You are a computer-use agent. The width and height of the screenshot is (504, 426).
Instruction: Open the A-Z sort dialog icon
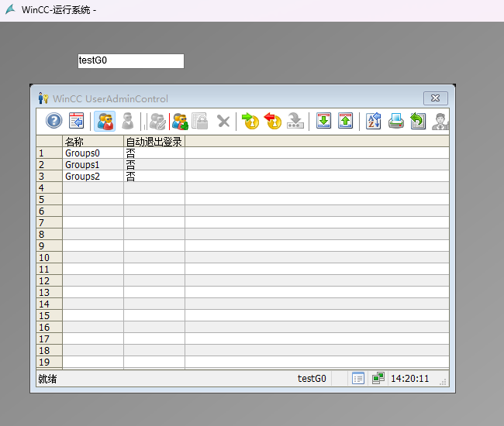click(x=373, y=121)
